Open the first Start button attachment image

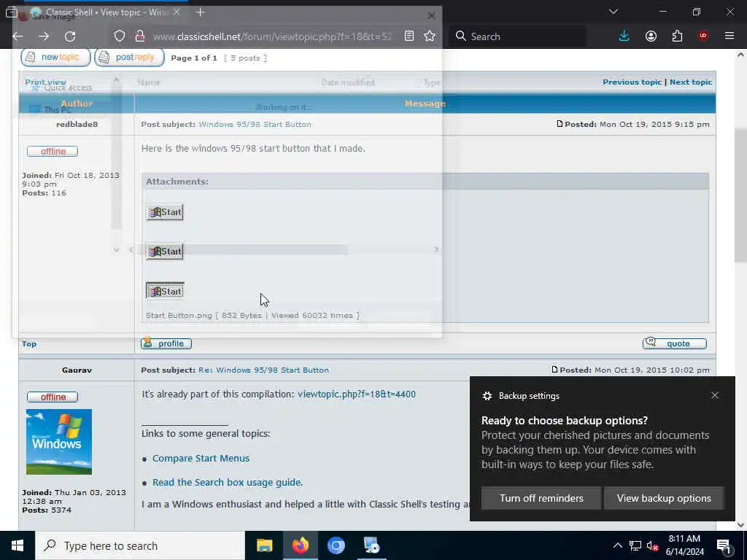coord(165,212)
